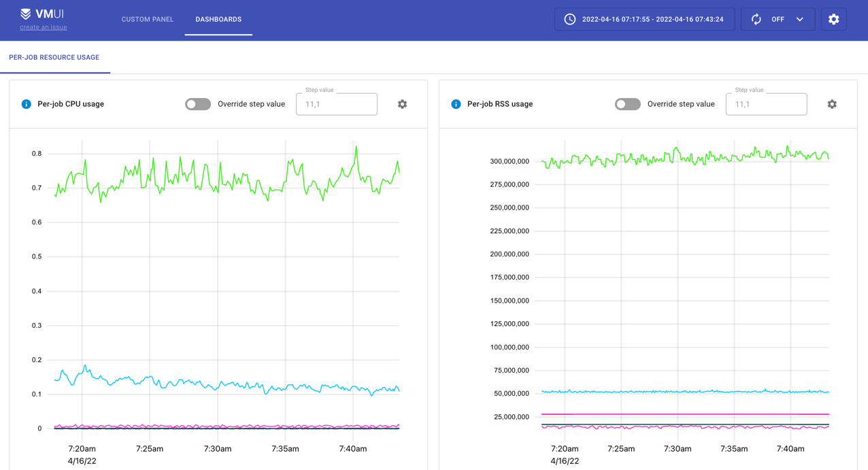Click the 0.5 axis label on CPU chart
This screenshot has height=470, width=868.
click(37, 257)
